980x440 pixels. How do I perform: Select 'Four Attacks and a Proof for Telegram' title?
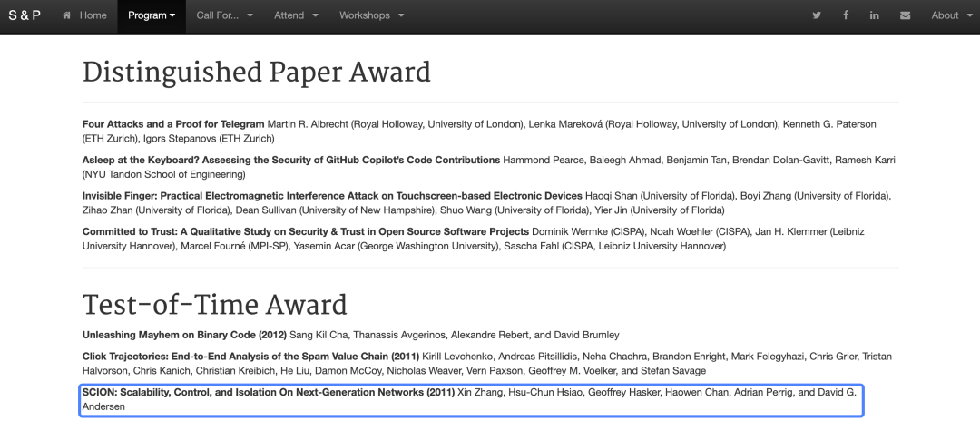pos(173,124)
